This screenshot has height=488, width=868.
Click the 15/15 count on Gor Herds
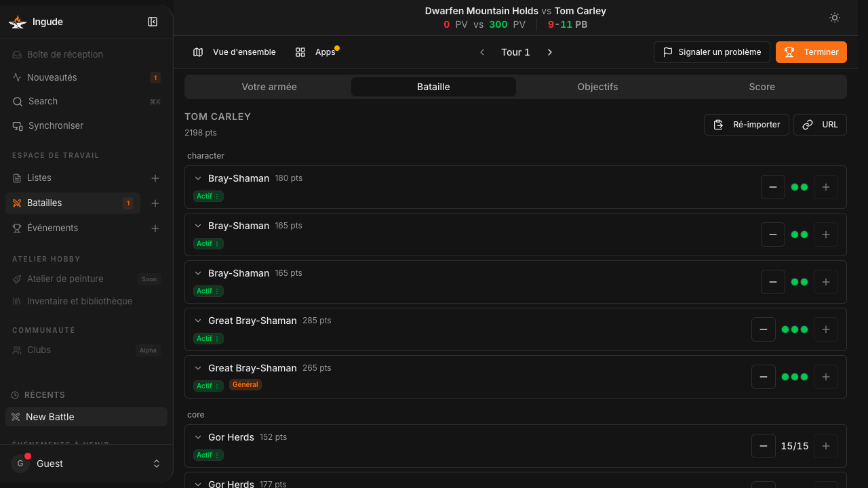(795, 446)
